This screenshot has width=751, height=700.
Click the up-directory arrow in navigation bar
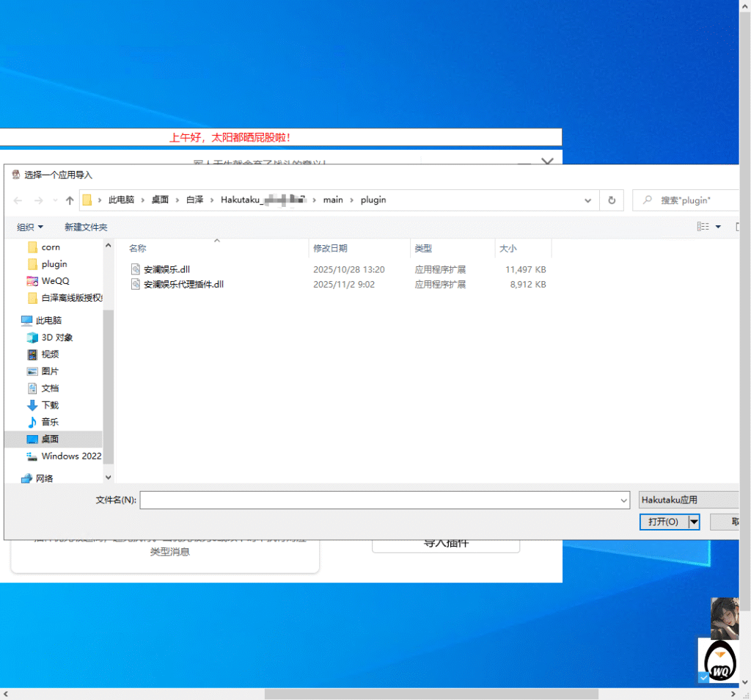[x=70, y=200]
